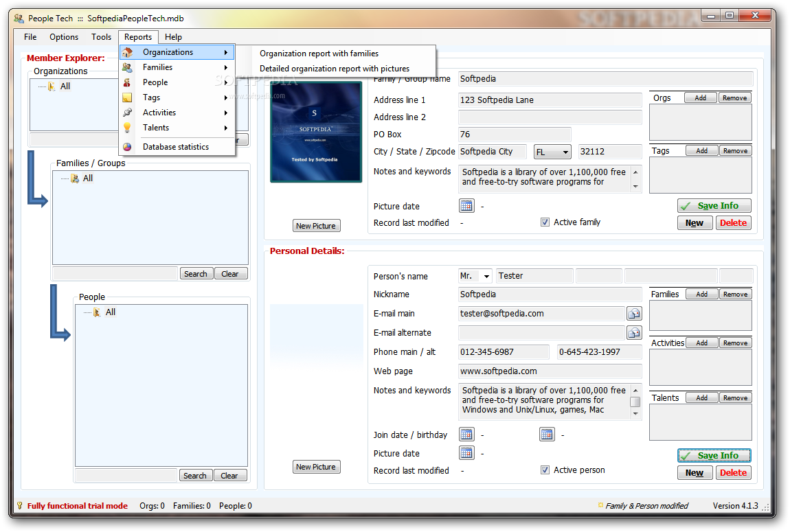The image size is (790, 532).
Task: Expand Activities submenu arrow
Action: tap(226, 113)
